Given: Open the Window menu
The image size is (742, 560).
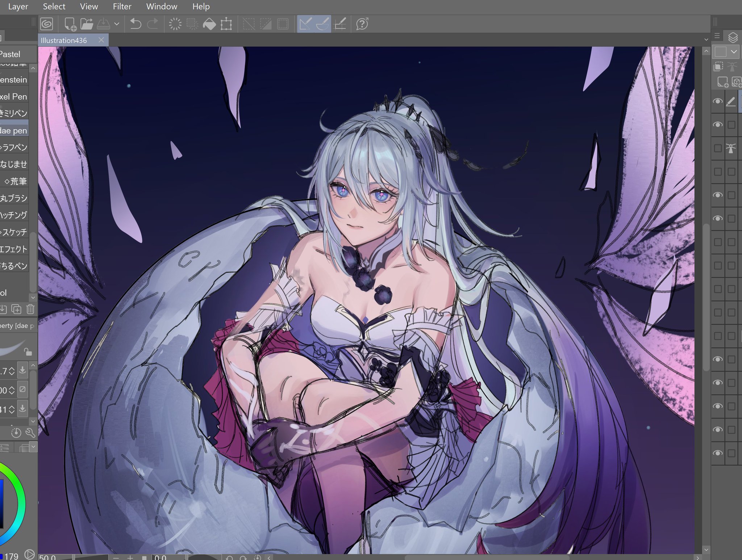Looking at the screenshot, I should (x=162, y=7).
